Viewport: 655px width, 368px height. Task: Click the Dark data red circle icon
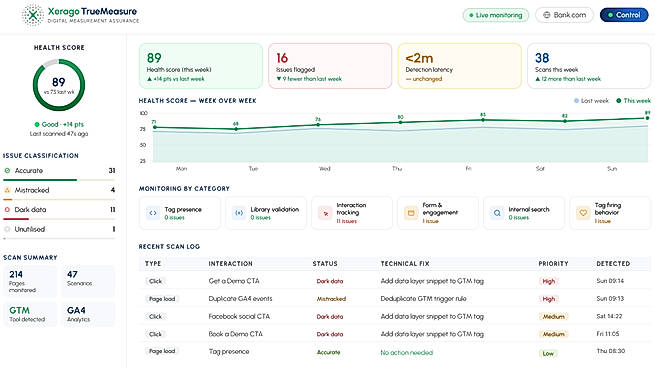[7, 210]
